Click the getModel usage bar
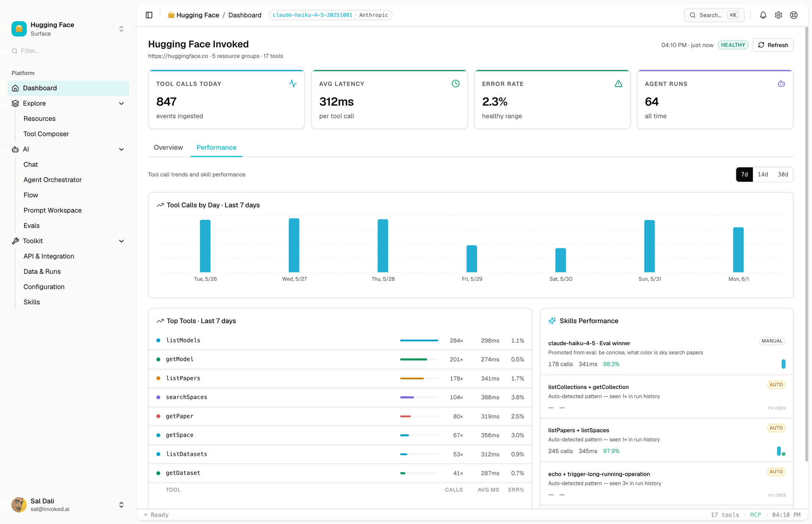Image resolution: width=812 pixels, height=524 pixels. tap(419, 359)
